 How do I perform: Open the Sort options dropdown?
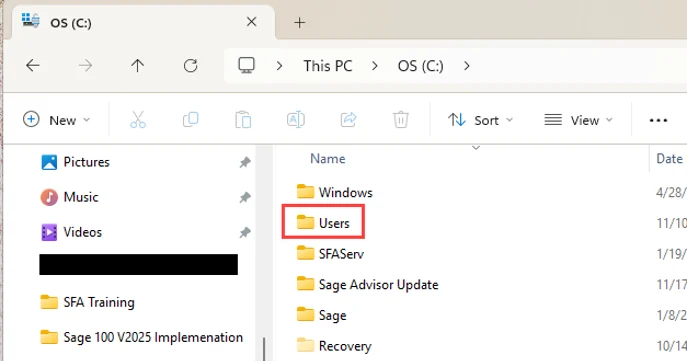[480, 120]
